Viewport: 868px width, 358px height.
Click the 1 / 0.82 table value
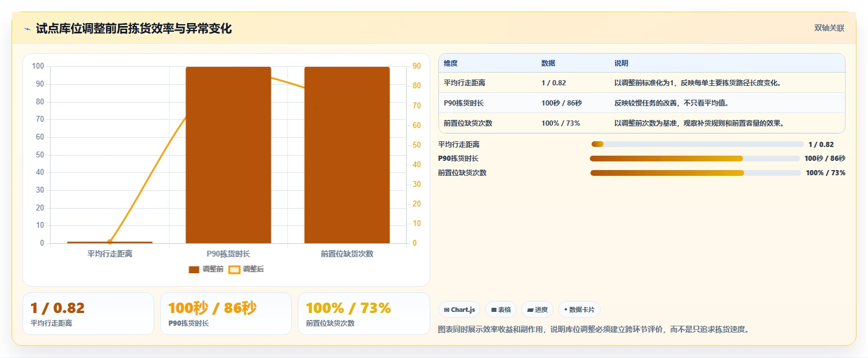554,83
